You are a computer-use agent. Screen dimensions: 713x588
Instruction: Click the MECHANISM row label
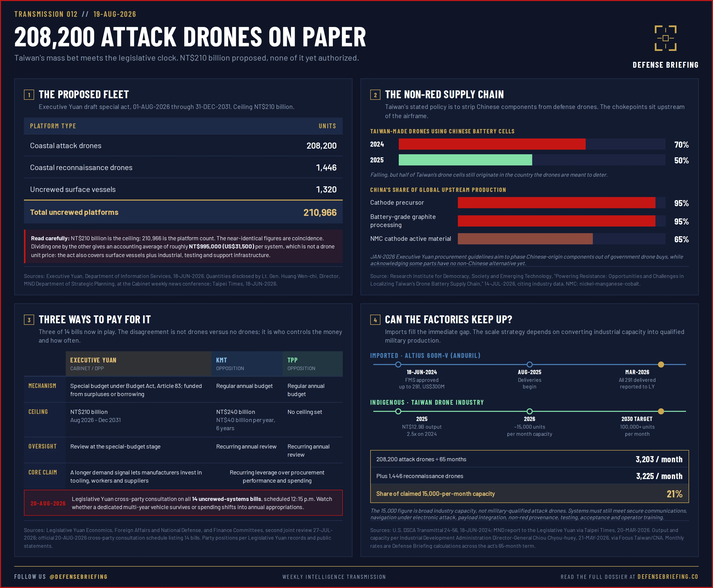pos(42,386)
